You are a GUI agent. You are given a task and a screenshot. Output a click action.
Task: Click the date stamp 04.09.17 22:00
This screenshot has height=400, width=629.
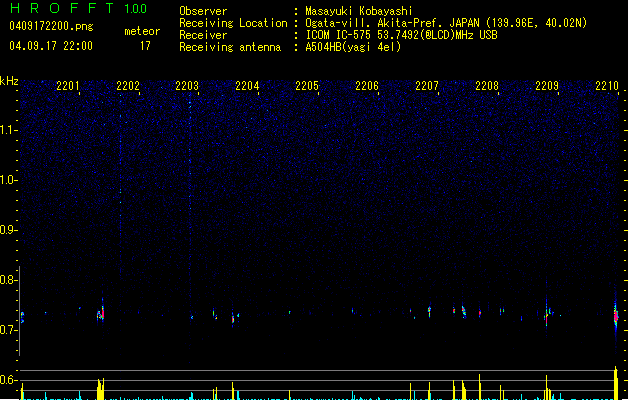pyautogui.click(x=51, y=46)
